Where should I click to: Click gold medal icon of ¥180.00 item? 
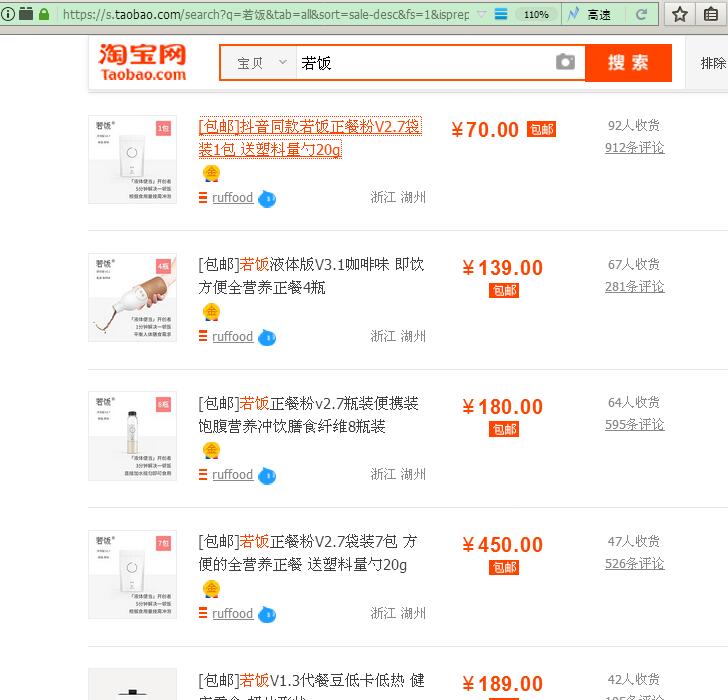pos(211,450)
